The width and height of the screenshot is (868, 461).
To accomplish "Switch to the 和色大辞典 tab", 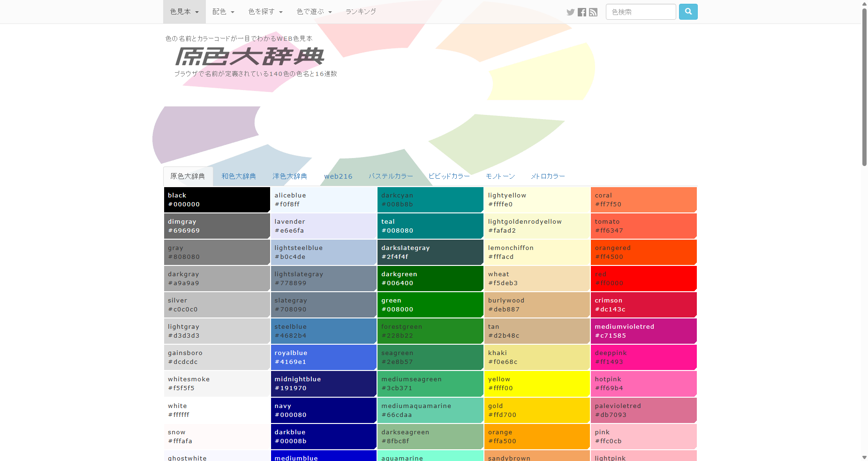I will click(x=239, y=176).
